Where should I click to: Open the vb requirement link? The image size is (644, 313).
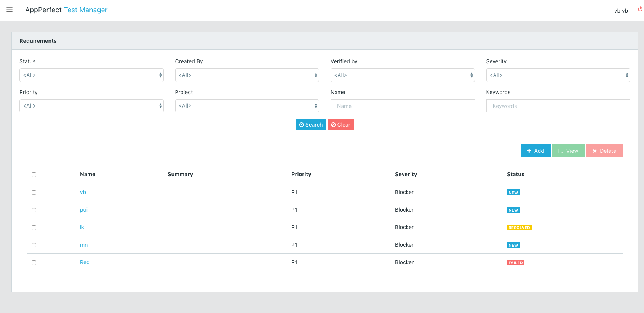(83, 192)
